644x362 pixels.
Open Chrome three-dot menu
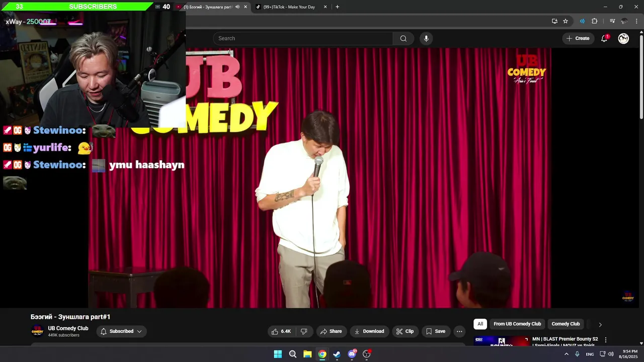(636, 21)
